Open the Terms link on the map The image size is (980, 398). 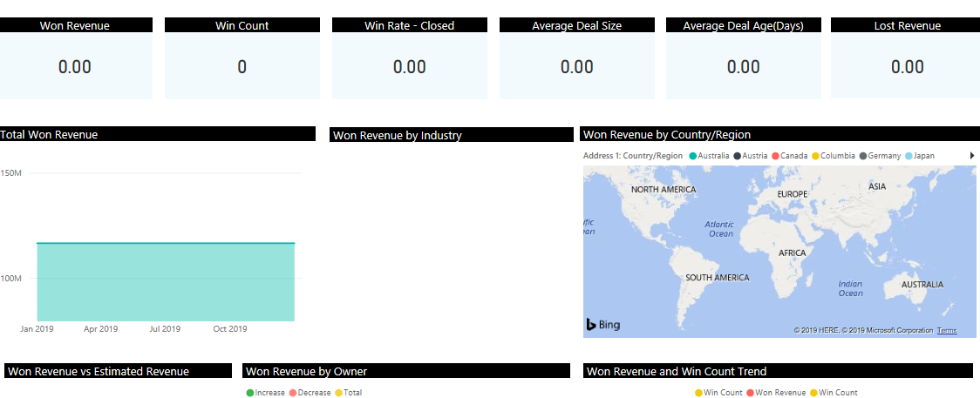click(x=947, y=331)
